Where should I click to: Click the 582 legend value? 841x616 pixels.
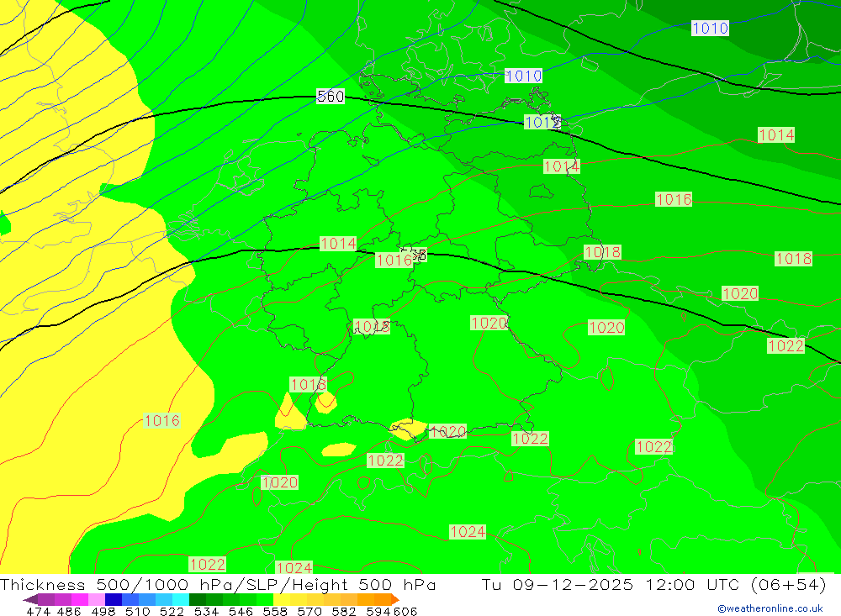(343, 611)
